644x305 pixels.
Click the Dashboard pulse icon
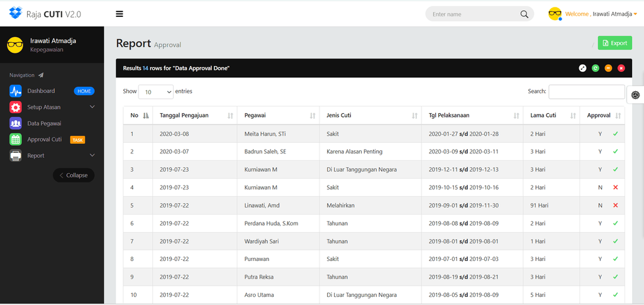click(x=16, y=91)
